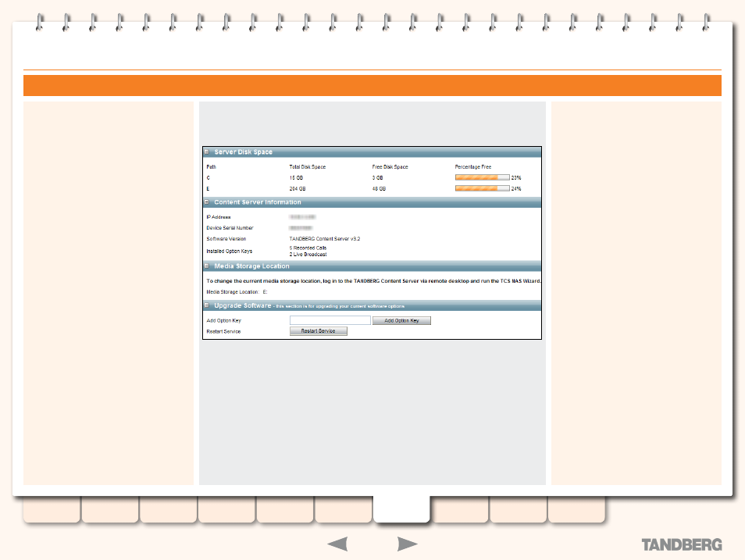Click the 15 GB total disk value

click(x=296, y=178)
